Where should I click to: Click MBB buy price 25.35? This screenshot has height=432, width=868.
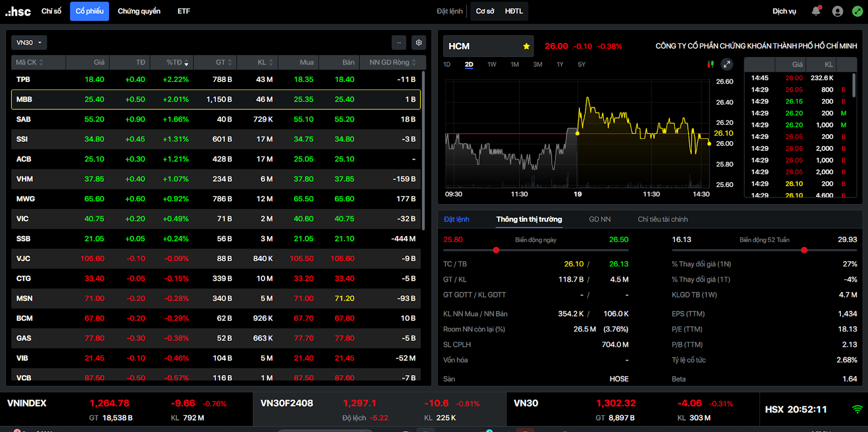click(303, 99)
